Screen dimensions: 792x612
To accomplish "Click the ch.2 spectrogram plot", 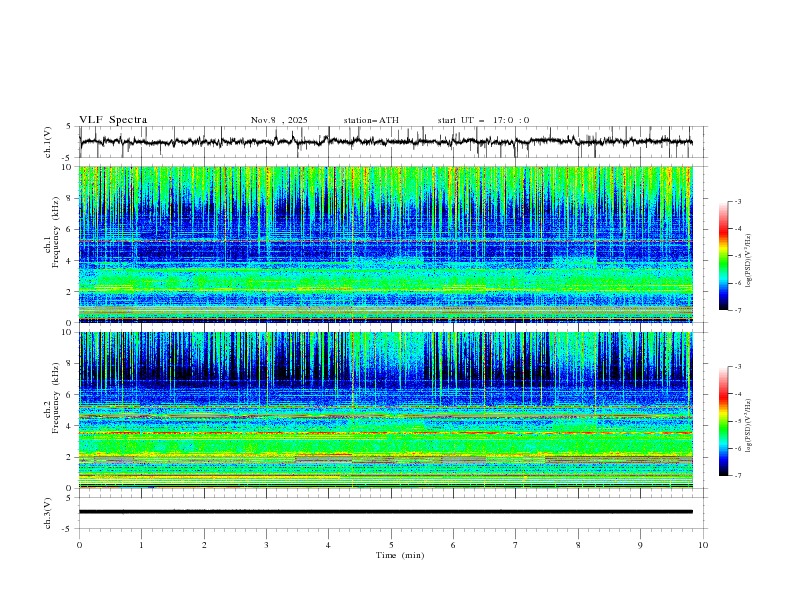I will click(x=386, y=410).
